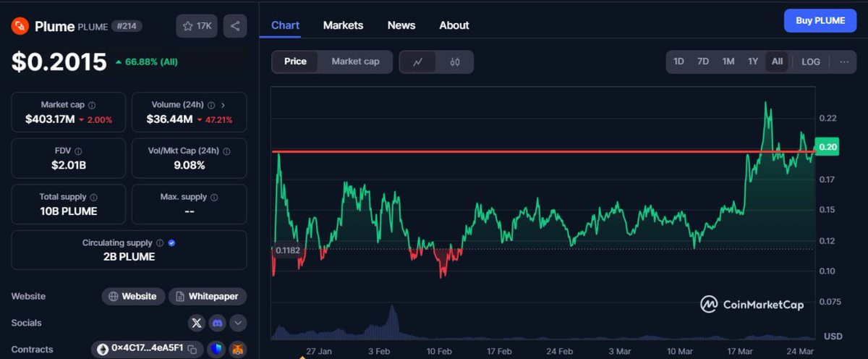Screen dimensions: 868x359
Task: Set chart range to 7D
Action: pos(703,62)
